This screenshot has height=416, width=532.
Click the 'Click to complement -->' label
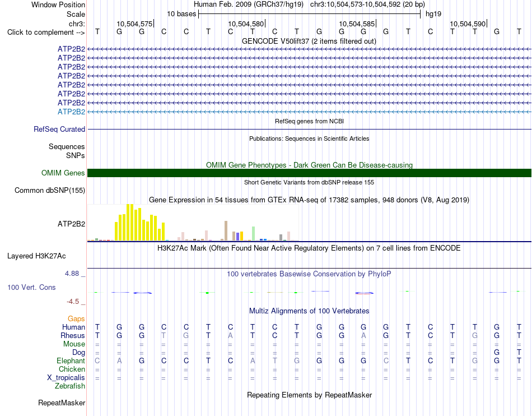[x=46, y=33]
